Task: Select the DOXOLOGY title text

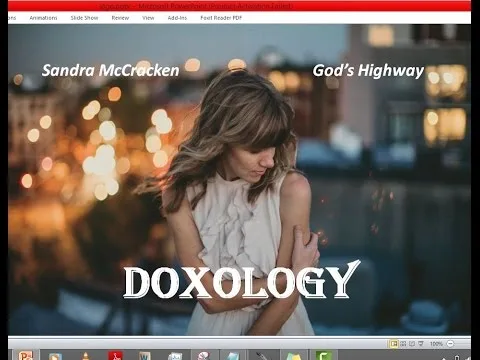Action: pyautogui.click(x=242, y=280)
